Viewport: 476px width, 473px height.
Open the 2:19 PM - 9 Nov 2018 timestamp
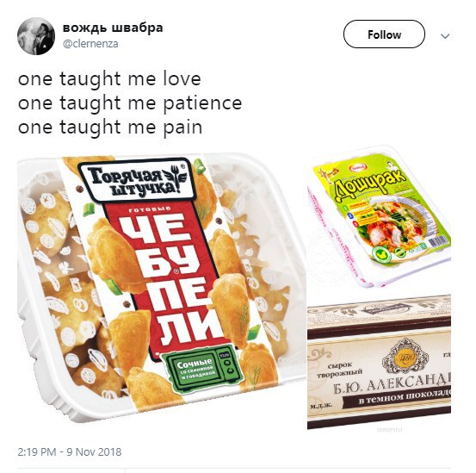[70, 451]
